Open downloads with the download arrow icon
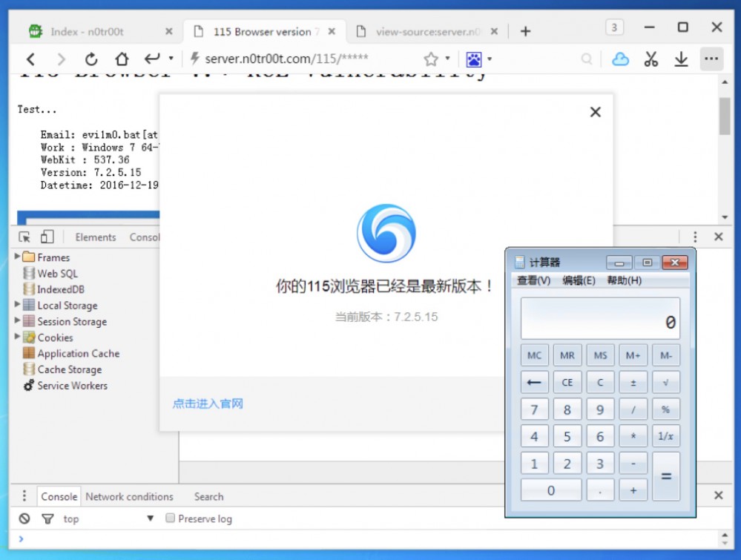 pos(681,59)
